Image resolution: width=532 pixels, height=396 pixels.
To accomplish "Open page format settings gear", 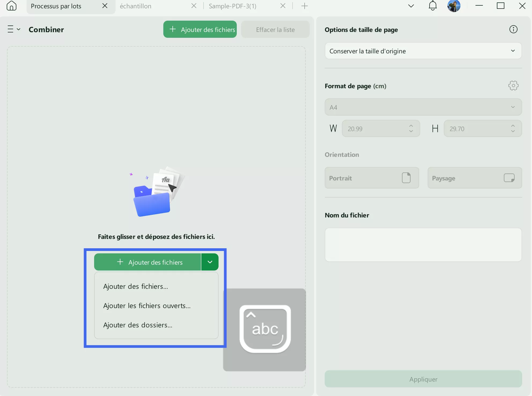I will point(513,86).
